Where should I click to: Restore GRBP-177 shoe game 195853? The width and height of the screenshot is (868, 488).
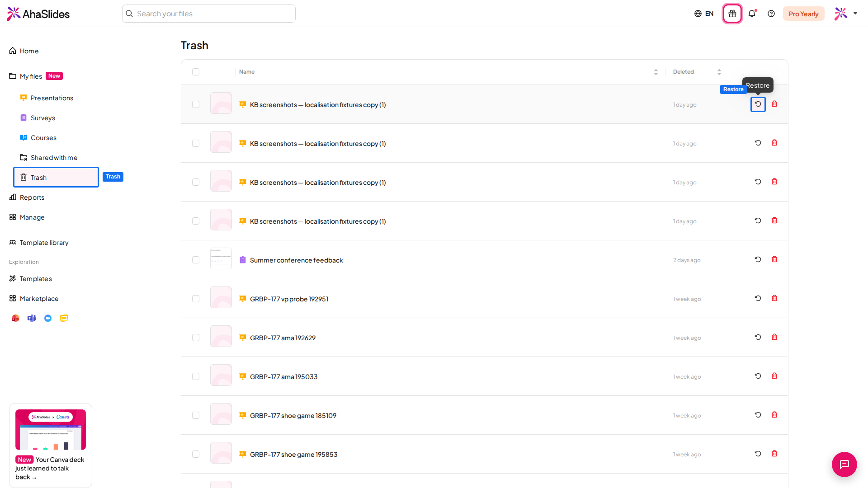[758, 454]
